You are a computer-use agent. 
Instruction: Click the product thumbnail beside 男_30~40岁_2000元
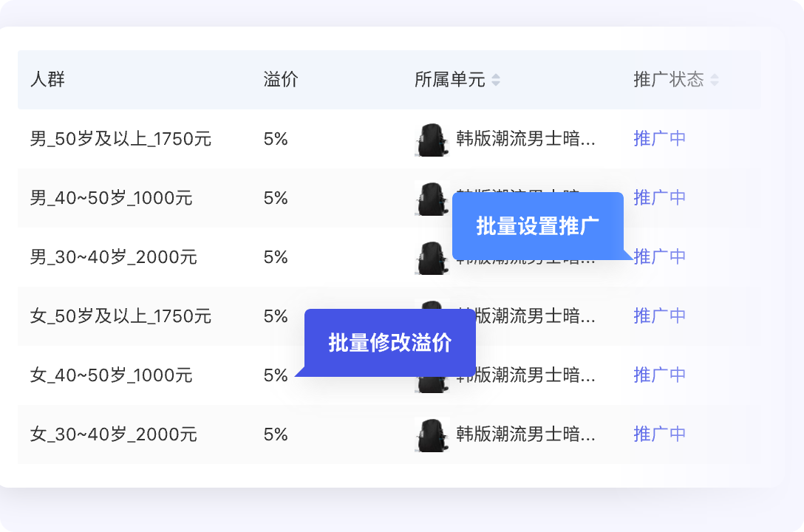pyautogui.click(x=432, y=257)
